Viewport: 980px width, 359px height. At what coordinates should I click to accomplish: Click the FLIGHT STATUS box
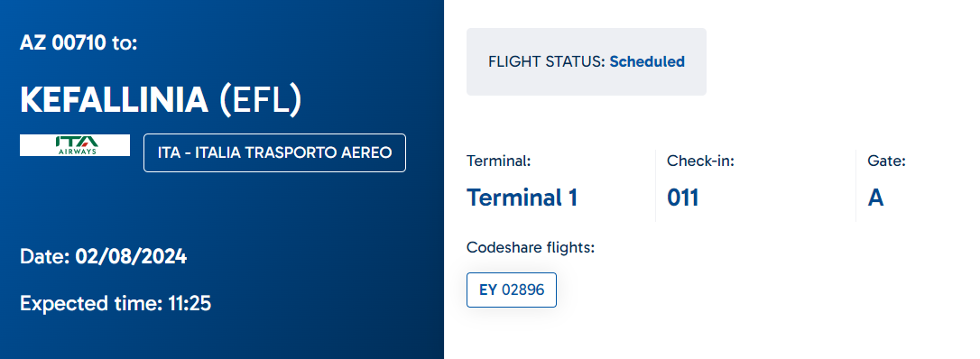(x=587, y=62)
